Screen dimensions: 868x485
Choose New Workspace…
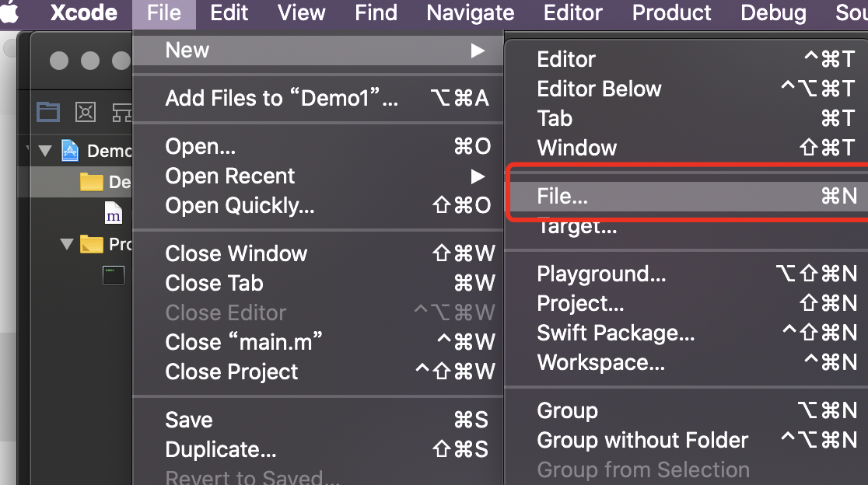(687, 363)
